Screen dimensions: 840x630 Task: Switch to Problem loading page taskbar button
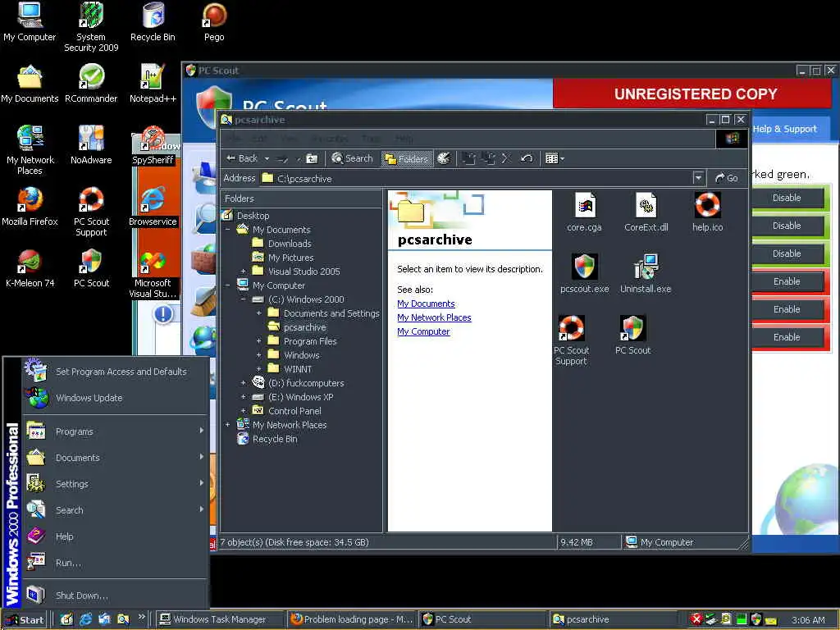pyautogui.click(x=351, y=619)
